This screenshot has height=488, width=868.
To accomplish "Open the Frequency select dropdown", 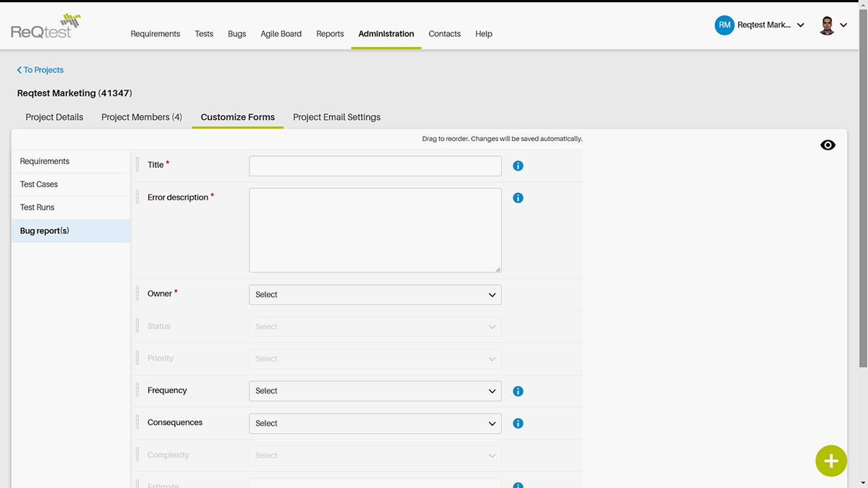I will click(375, 391).
